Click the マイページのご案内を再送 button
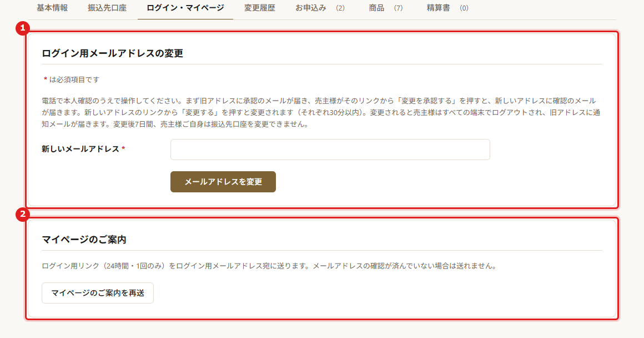This screenshot has width=644, height=338. (98, 293)
